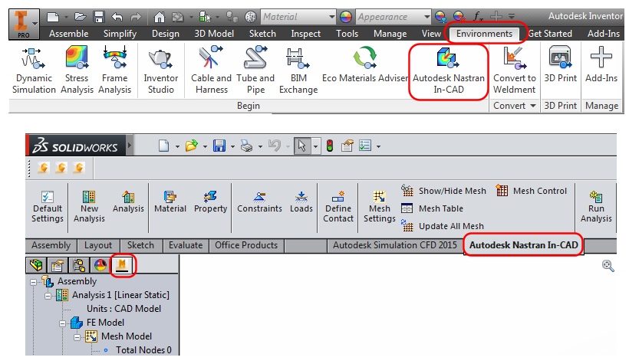Click zoom magnifier icon in graphics area

coord(608,265)
